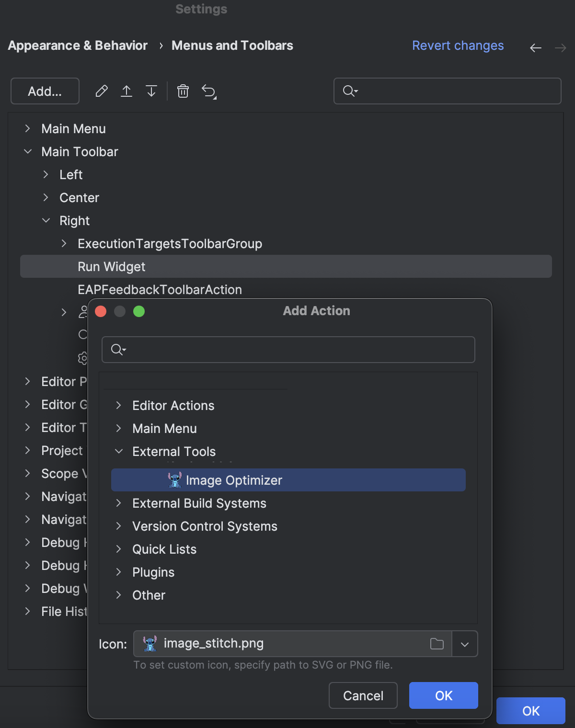
Task: Click Version Control Systems label text
Action: [x=205, y=526]
